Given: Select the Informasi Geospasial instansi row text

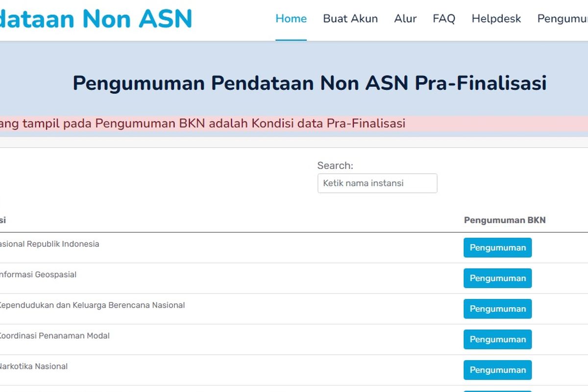Looking at the screenshot, I should 38,275.
